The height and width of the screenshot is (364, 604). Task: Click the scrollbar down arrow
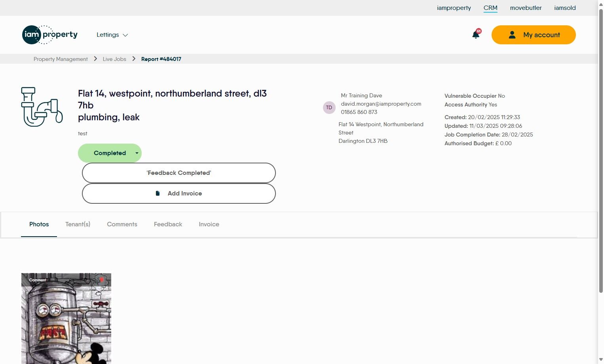[601, 360]
